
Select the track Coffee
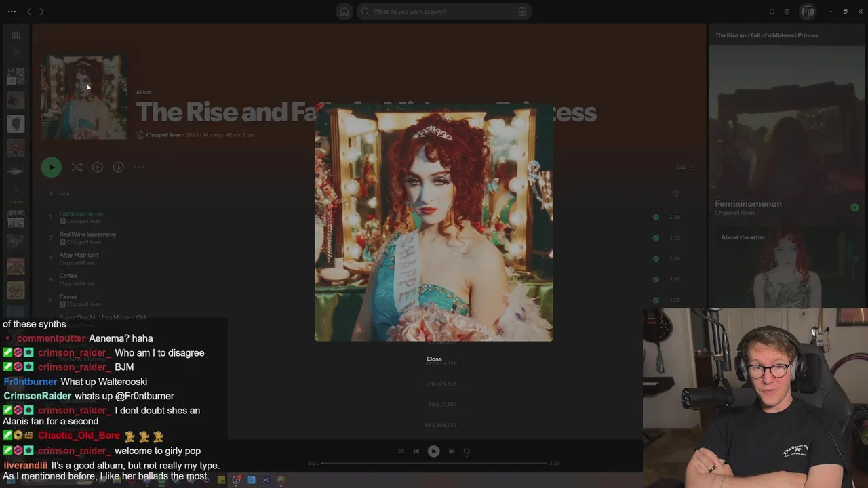coord(68,276)
